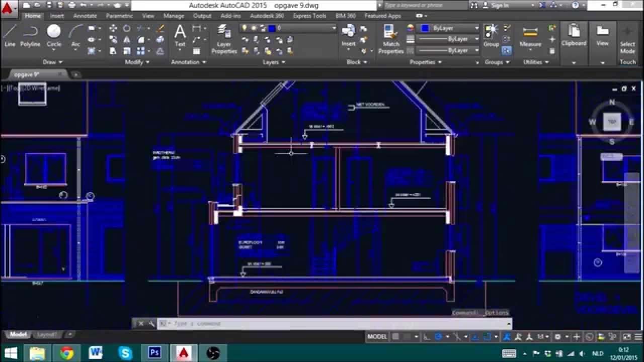This screenshot has height=362, width=644.
Task: Switch to the Layout1 tab
Action: coord(47,334)
